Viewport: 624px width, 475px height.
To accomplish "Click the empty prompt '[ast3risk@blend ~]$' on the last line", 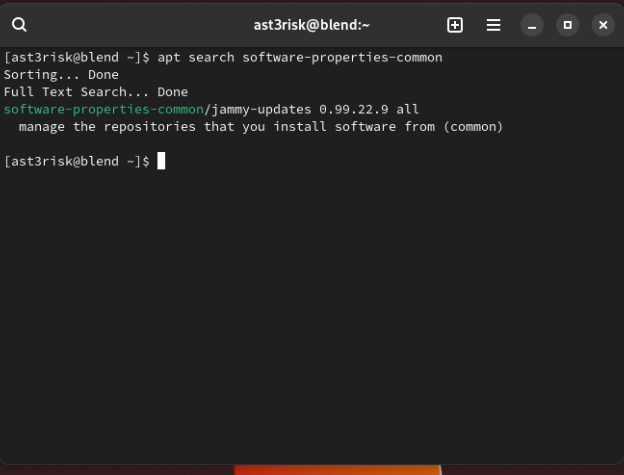I will coord(76,161).
